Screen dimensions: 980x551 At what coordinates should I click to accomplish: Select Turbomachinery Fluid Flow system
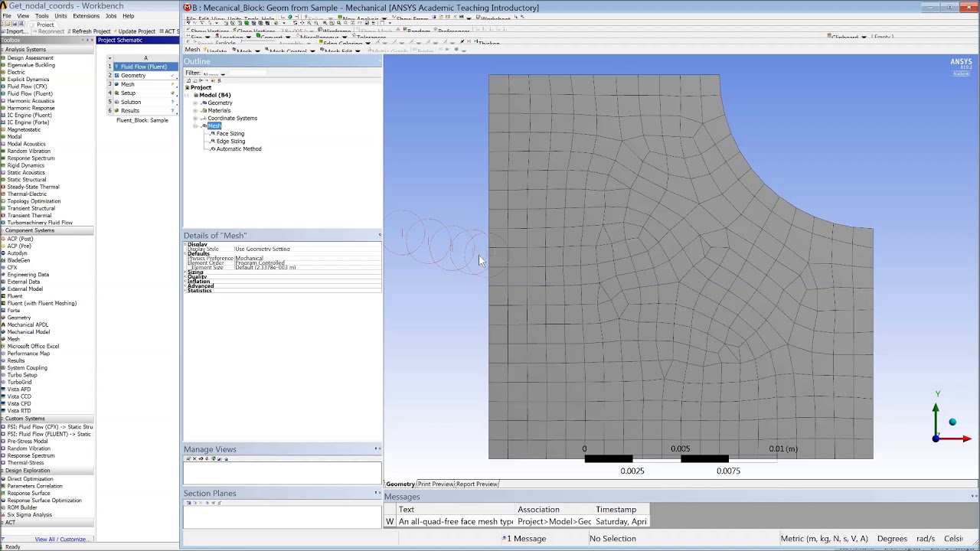point(40,223)
